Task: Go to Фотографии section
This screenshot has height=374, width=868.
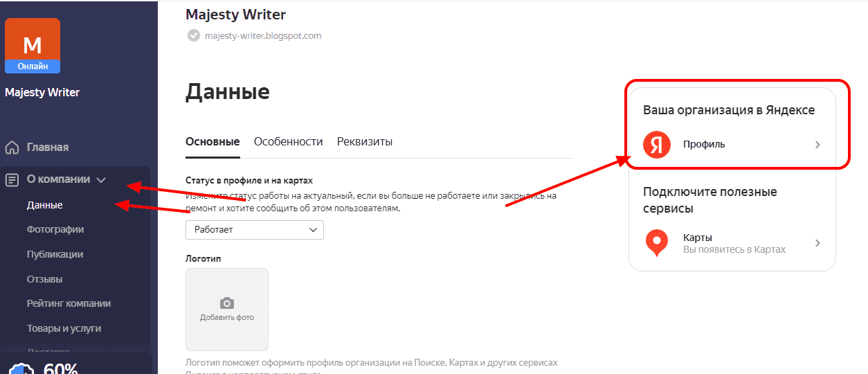Action: pyautogui.click(x=55, y=229)
